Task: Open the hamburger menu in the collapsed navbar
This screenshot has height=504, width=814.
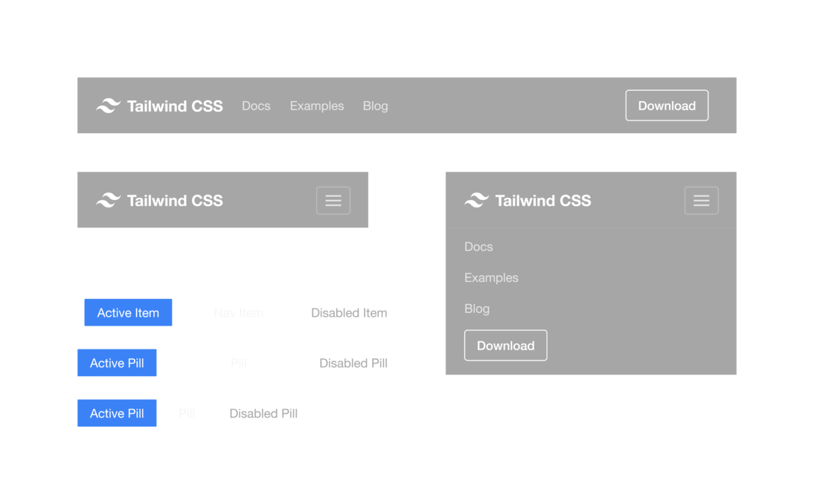Action: (x=333, y=200)
